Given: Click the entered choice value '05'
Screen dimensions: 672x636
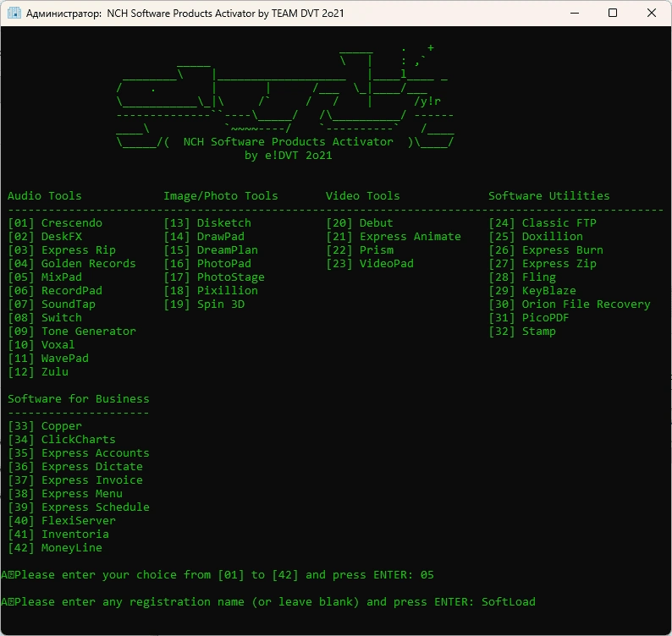Looking at the screenshot, I should click(427, 575).
